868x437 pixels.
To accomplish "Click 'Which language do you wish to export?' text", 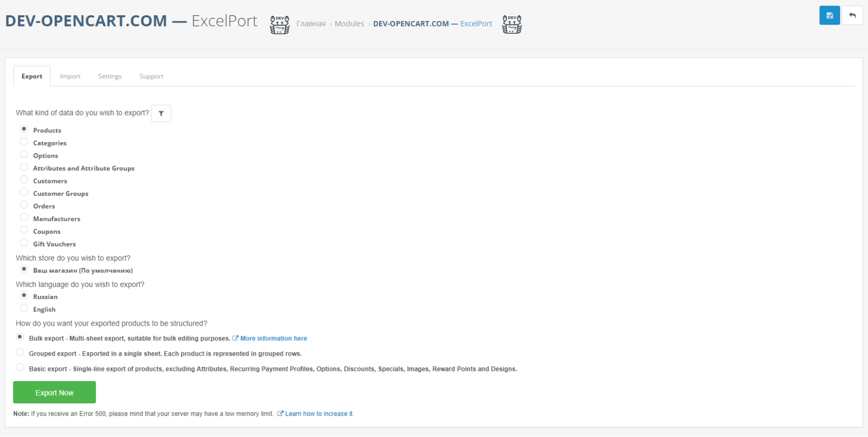I will click(80, 284).
